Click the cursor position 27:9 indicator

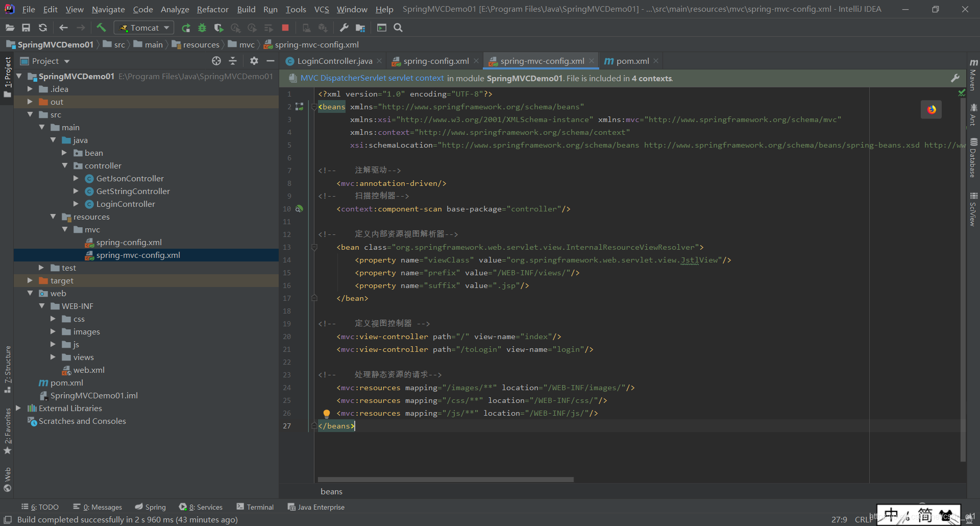pos(839,519)
